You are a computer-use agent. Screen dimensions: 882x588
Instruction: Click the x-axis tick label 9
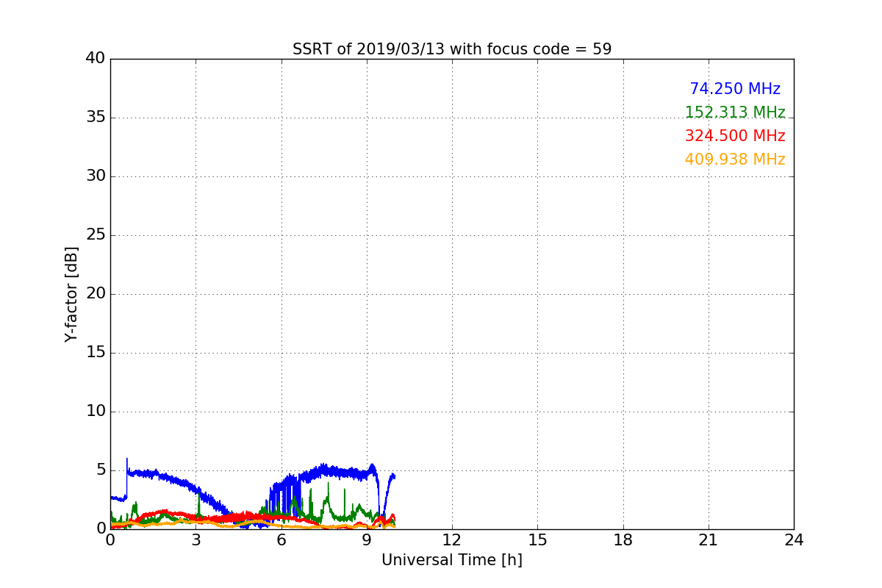(x=367, y=539)
